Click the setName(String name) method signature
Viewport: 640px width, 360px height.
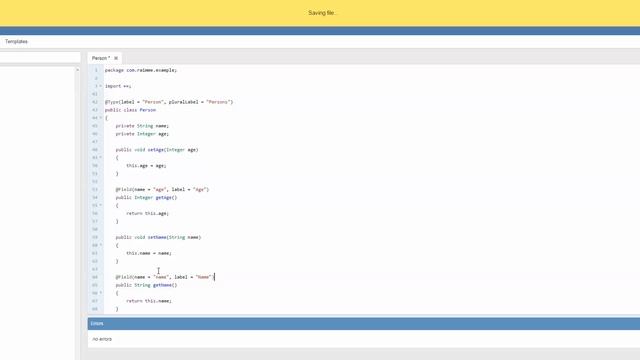click(x=158, y=237)
